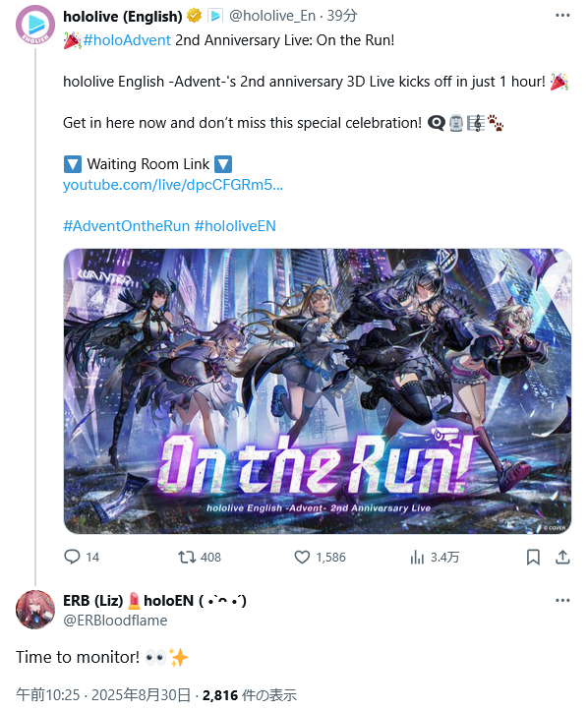Repost the hololive tweet with 408 reposts
This screenshot has width=588, height=712.
[187, 557]
